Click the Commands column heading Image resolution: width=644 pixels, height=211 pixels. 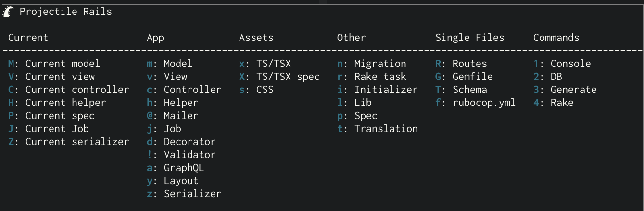click(x=556, y=38)
